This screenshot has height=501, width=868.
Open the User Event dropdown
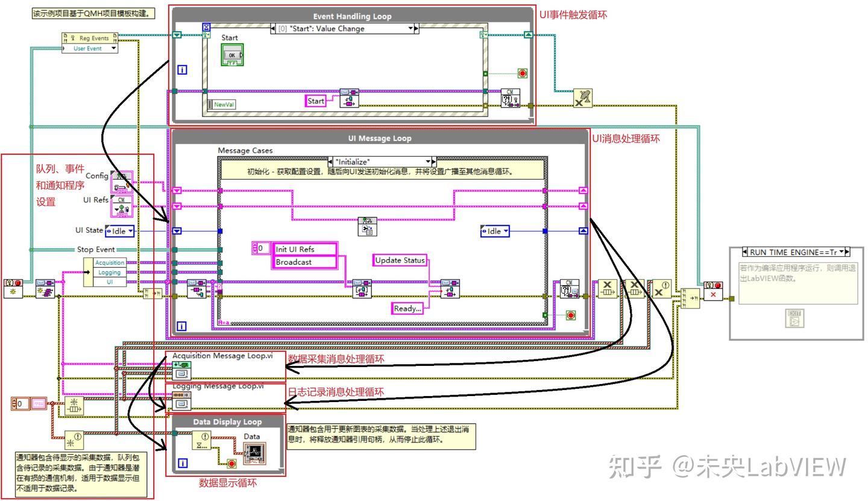pyautogui.click(x=90, y=48)
